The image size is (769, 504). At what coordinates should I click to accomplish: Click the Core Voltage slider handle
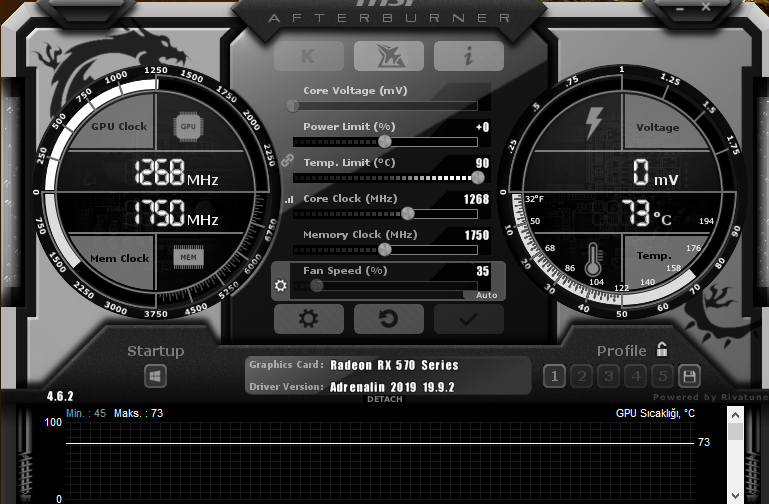293,105
